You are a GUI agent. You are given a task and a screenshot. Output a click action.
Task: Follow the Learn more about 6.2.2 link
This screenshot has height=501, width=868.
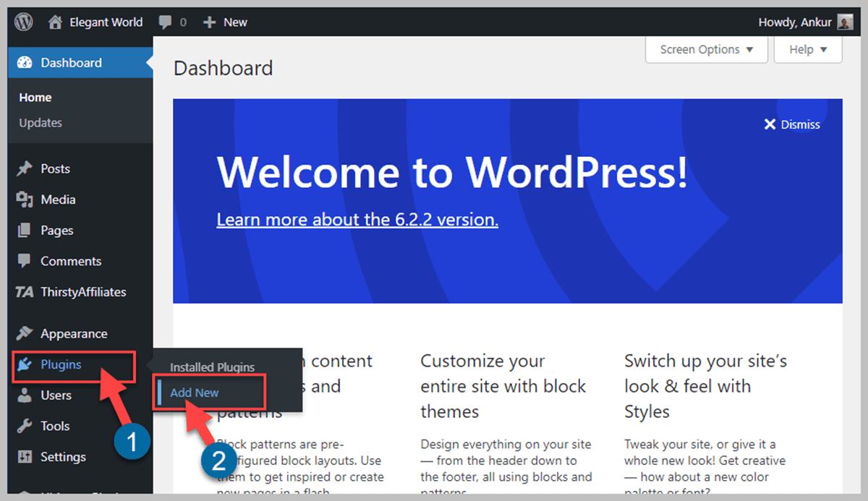coord(357,219)
